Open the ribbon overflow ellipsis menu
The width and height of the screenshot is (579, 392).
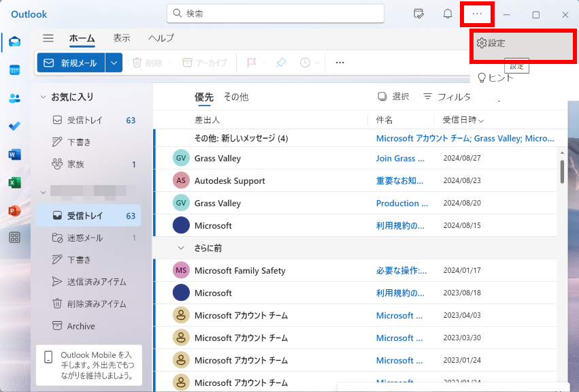tap(340, 63)
